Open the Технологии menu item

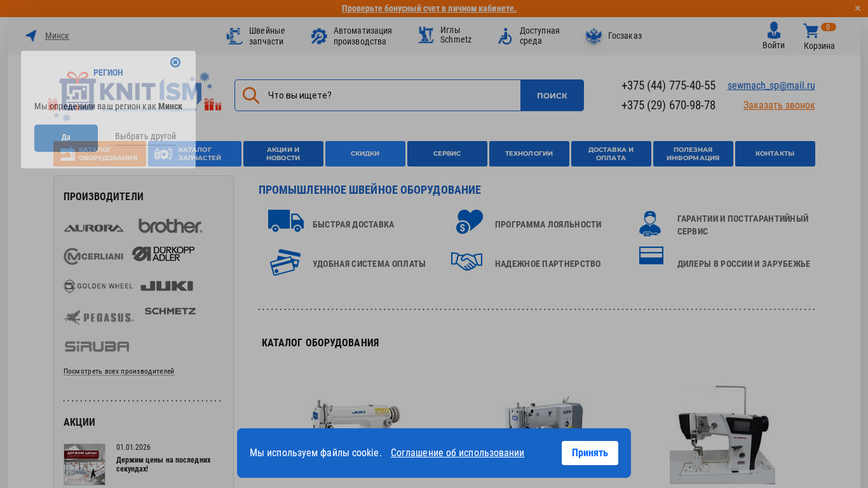[529, 154]
